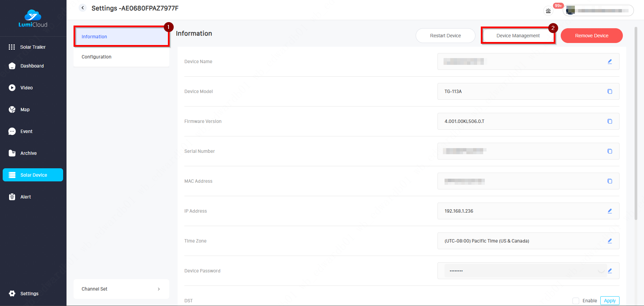This screenshot has height=306, width=644.
Task: Switch to the Configuration tab
Action: point(97,57)
